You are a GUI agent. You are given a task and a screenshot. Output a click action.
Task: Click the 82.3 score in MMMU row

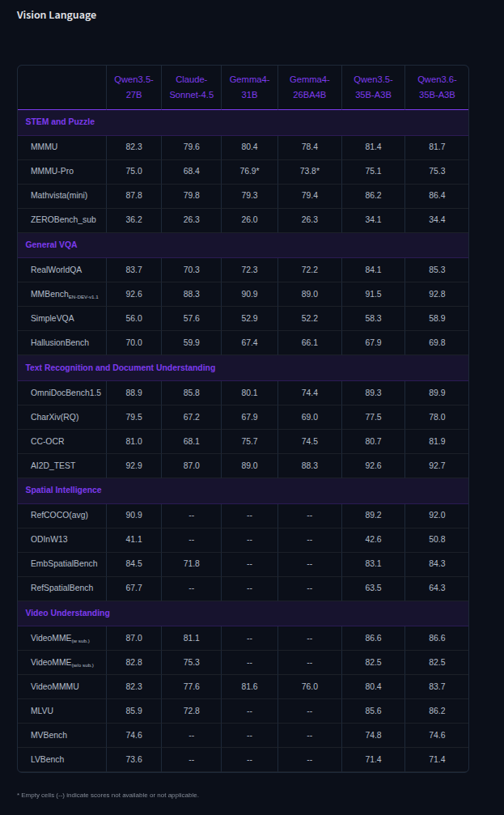pyautogui.click(x=133, y=147)
